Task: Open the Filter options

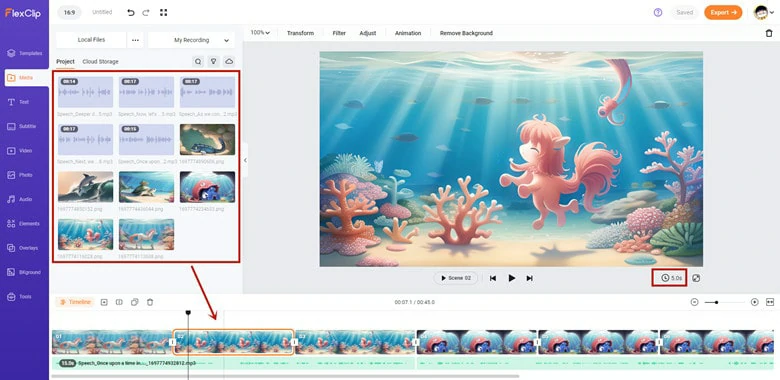Action: 339,33
